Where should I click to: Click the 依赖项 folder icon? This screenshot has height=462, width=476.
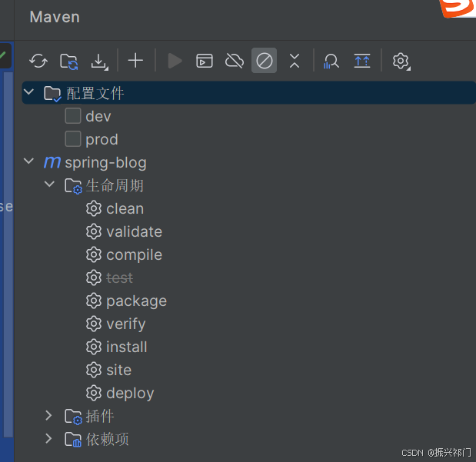pyautogui.click(x=73, y=440)
